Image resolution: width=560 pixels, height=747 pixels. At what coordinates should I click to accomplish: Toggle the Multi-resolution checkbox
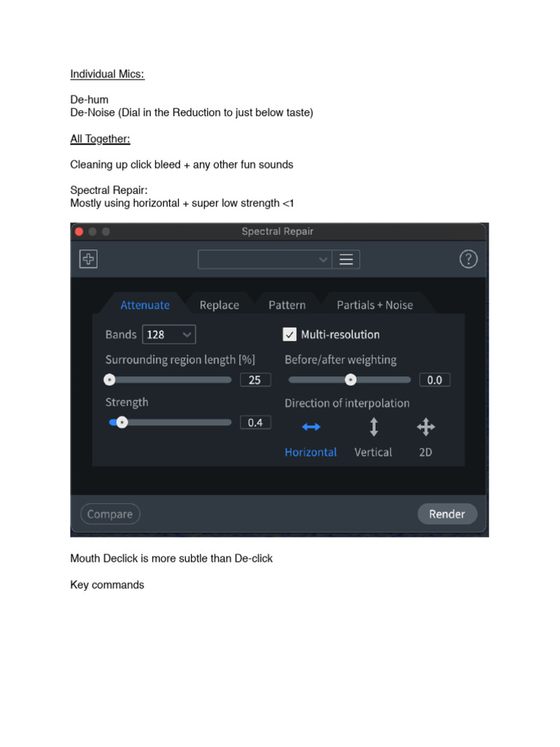(x=289, y=334)
